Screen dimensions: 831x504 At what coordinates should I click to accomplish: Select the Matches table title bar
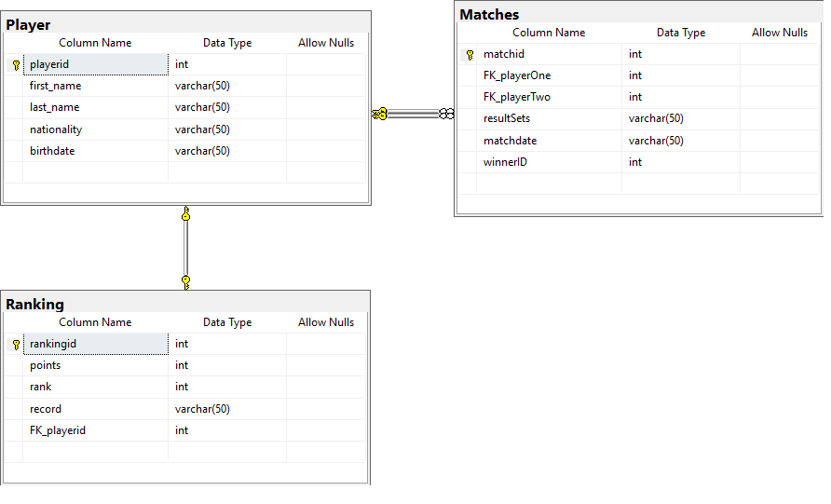(639, 14)
